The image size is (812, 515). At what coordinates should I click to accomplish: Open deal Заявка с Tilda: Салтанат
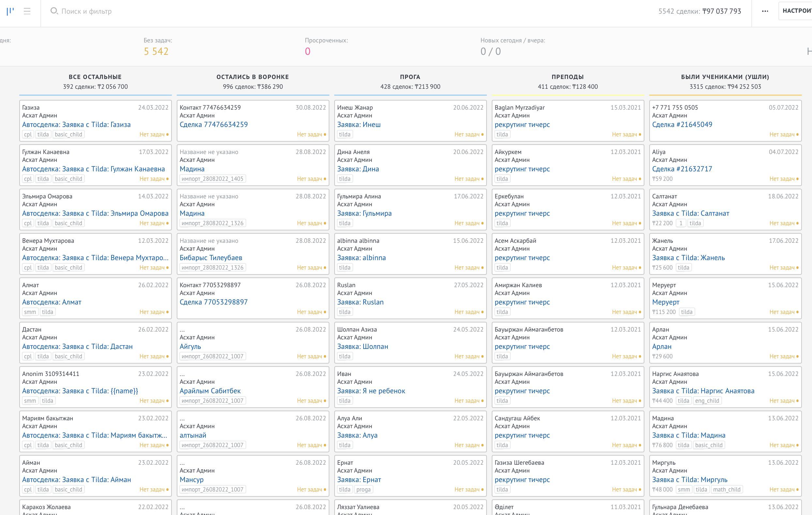691,213
